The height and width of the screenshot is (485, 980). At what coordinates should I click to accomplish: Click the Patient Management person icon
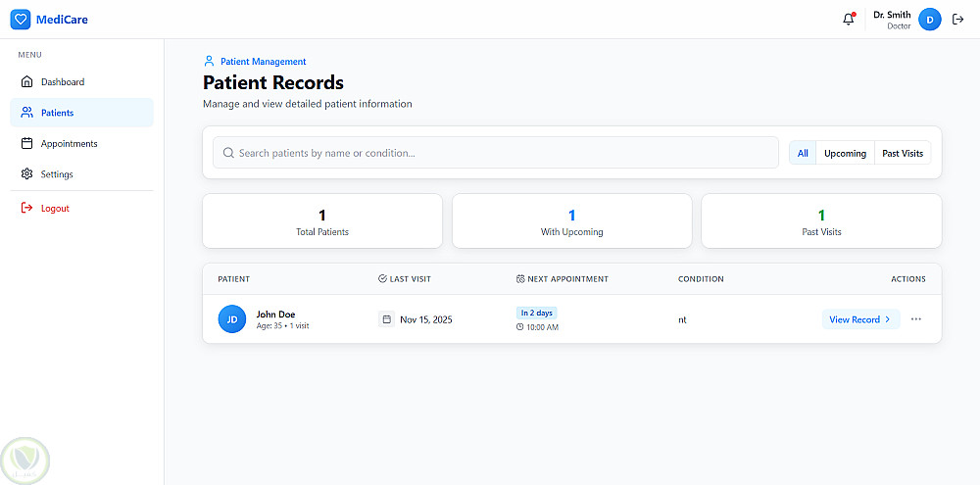[210, 62]
